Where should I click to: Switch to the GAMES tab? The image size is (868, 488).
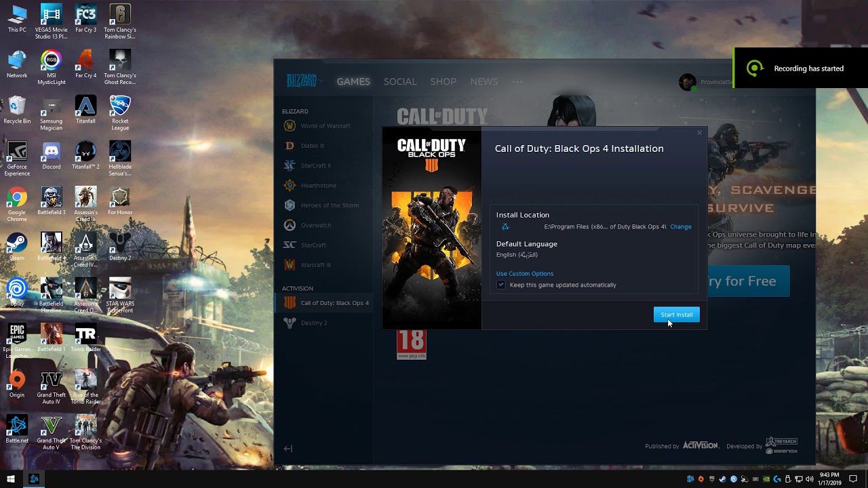(353, 81)
